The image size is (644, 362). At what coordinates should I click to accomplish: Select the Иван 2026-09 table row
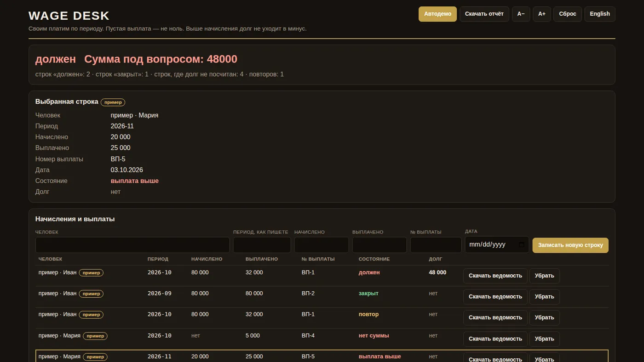coord(322,297)
